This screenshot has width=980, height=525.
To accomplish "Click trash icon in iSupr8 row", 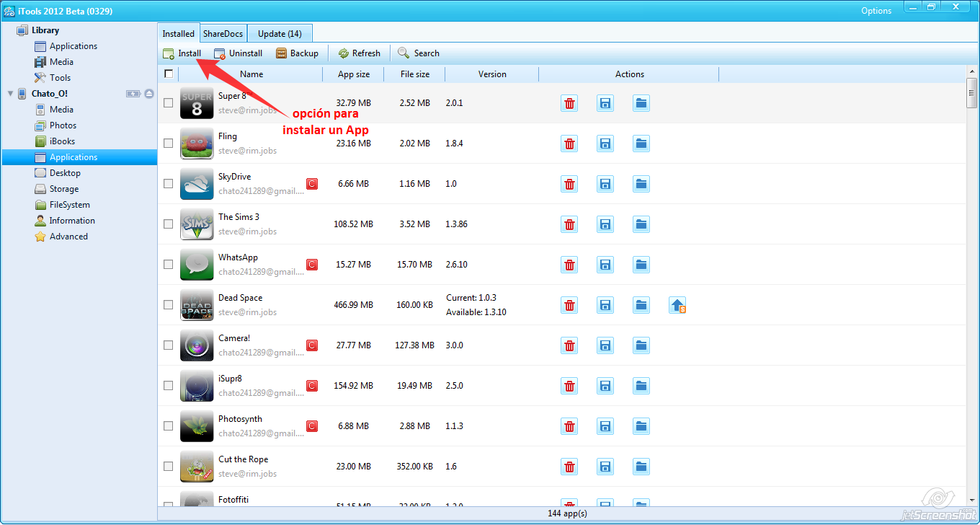I will [569, 386].
